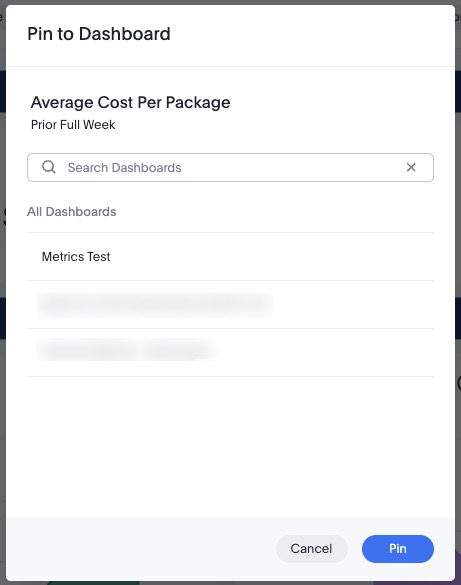Select the second blurred dashboard entry
Image resolution: width=461 pixels, height=585 pixels.
(230, 353)
